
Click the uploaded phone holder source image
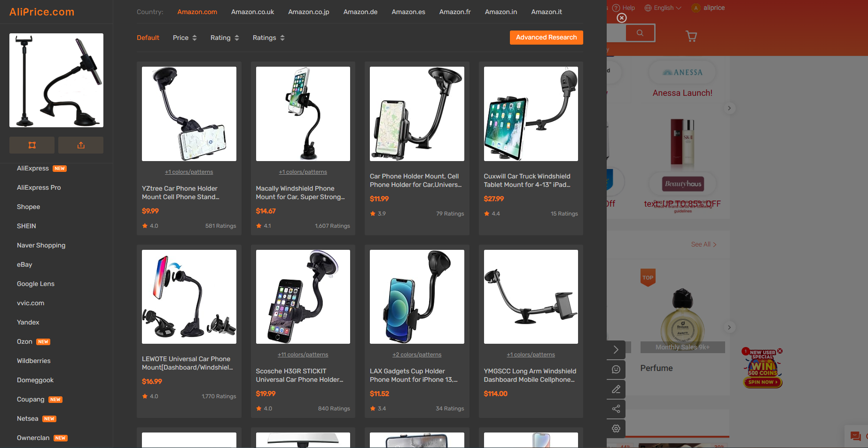point(56,80)
